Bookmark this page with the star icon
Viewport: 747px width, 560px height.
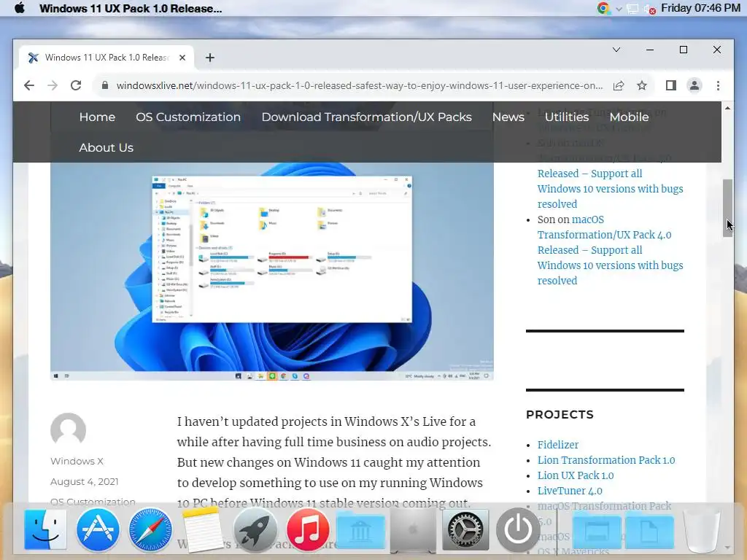642,86
